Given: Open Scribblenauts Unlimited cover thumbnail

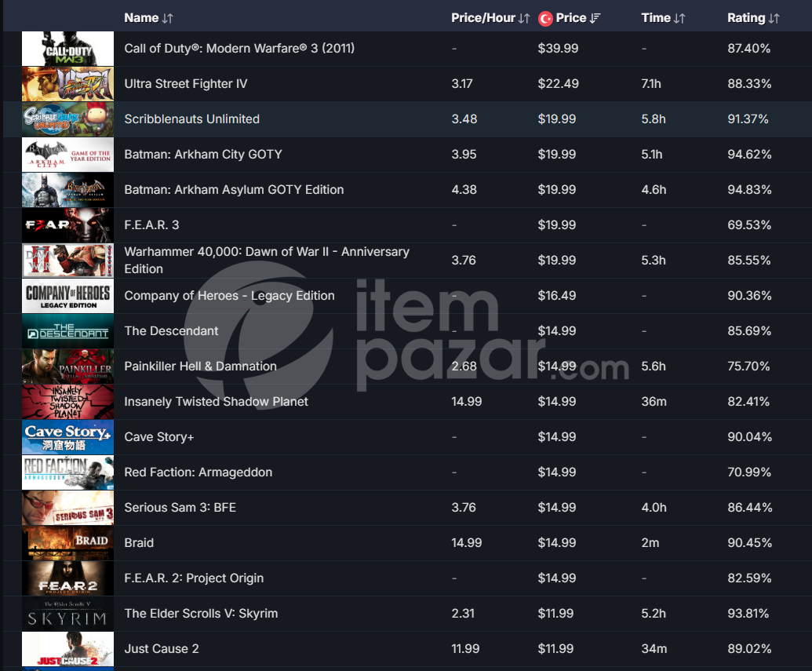Looking at the screenshot, I should [x=67, y=119].
